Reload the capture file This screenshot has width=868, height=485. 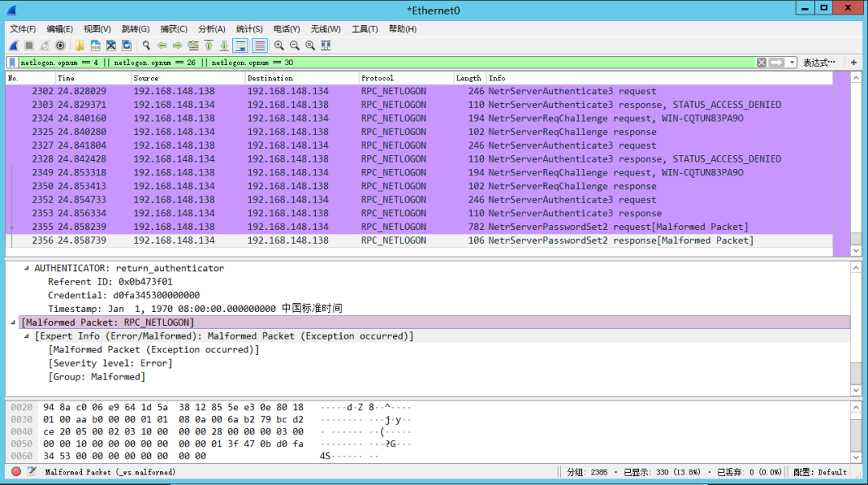127,46
